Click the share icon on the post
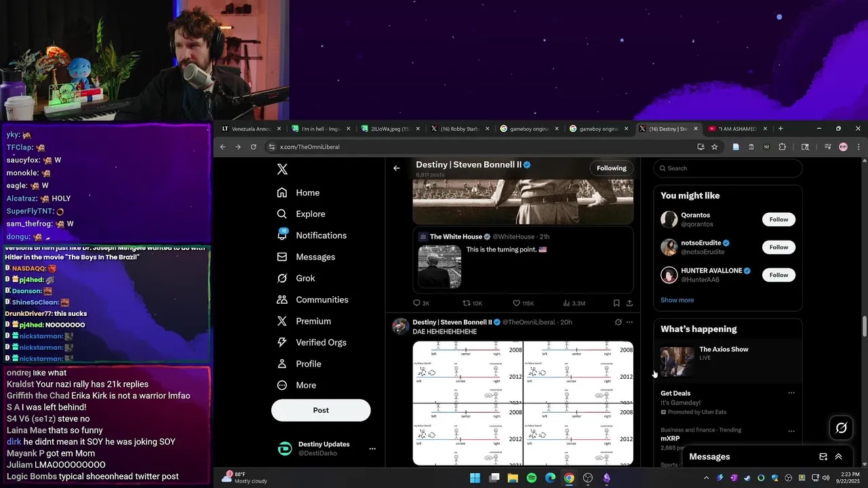Image resolution: width=868 pixels, height=488 pixels. 629,303
